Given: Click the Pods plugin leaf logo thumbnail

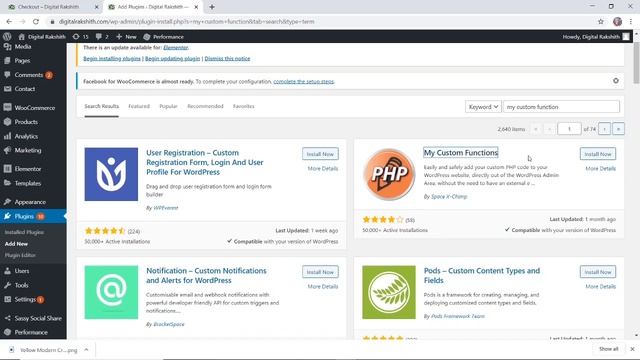Looking at the screenshot, I should click(389, 292).
